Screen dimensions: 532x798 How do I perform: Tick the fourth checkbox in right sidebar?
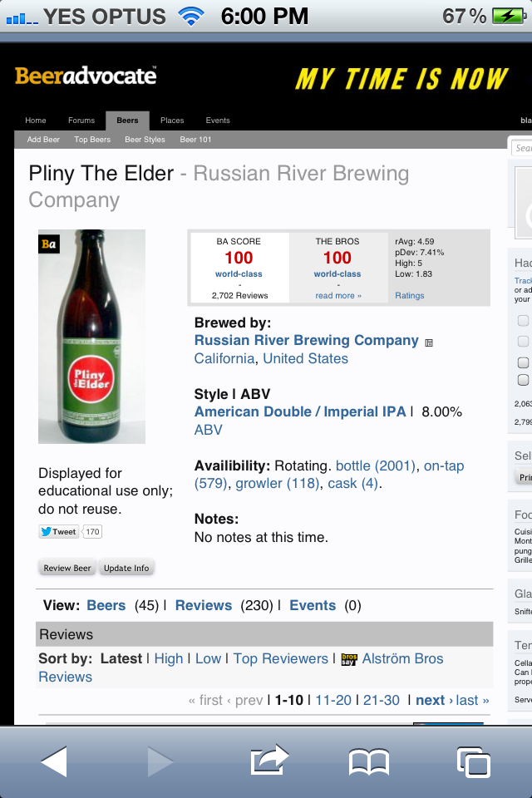[524, 381]
